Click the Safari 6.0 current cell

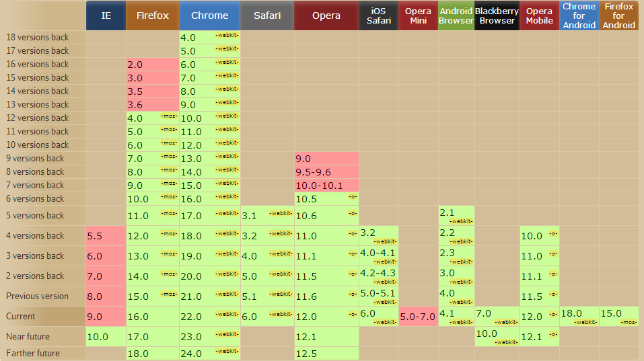click(x=267, y=316)
